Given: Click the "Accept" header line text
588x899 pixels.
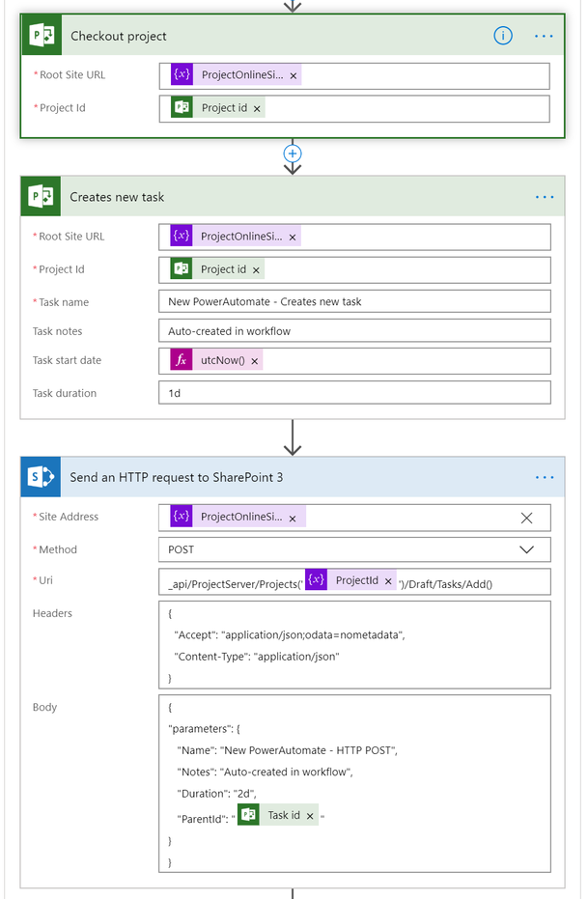Looking at the screenshot, I should pos(290,634).
